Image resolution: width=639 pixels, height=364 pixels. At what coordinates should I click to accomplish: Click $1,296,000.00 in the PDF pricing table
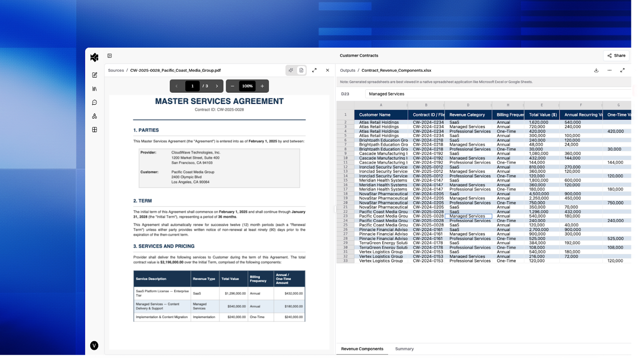[235, 293]
